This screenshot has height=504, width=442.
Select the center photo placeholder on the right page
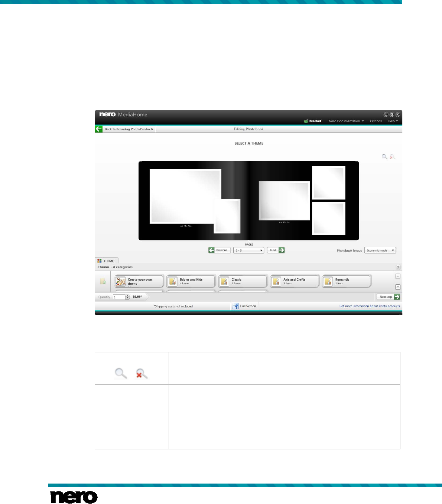284,201
